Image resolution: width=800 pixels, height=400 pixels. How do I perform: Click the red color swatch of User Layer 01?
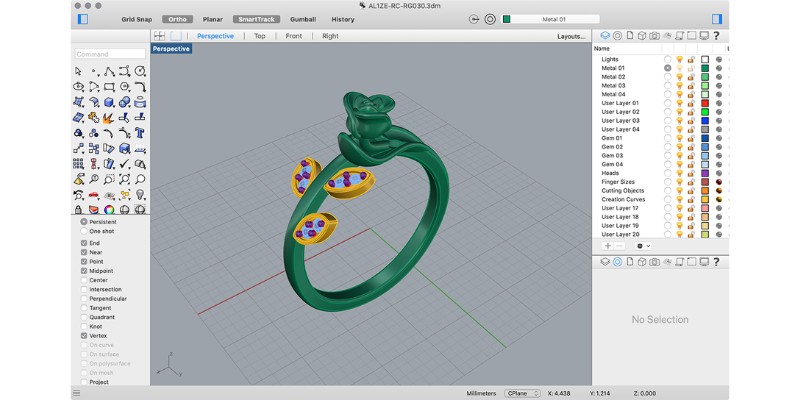pyautogui.click(x=704, y=103)
